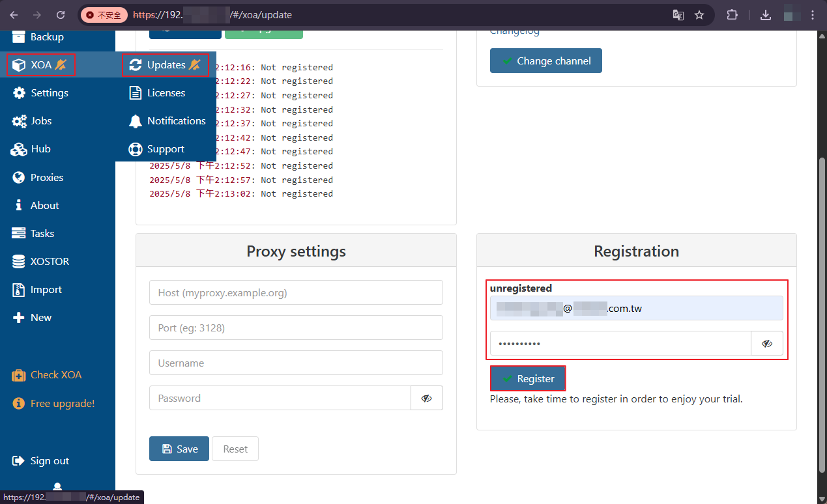Image resolution: width=827 pixels, height=504 pixels.
Task: Click the Register button
Action: [528, 378]
